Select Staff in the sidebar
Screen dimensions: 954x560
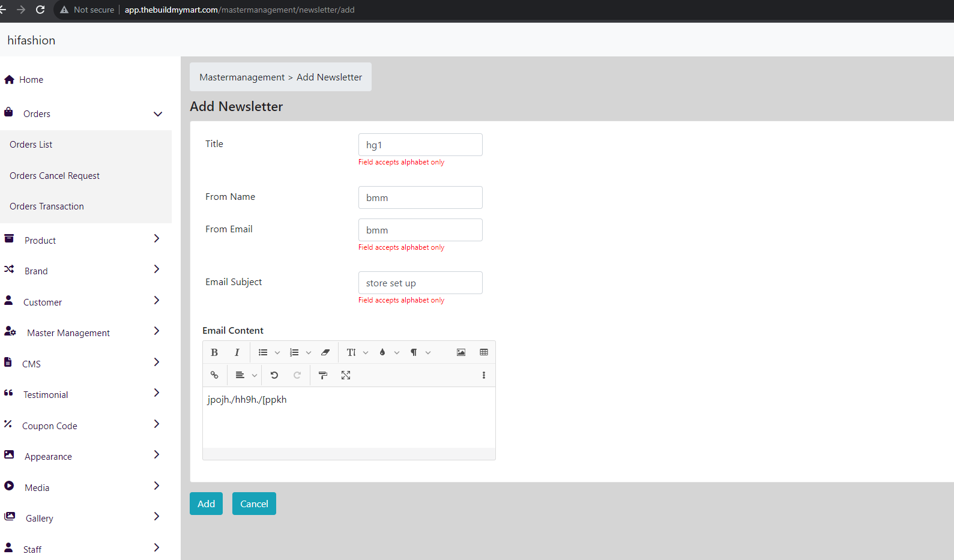coord(32,550)
